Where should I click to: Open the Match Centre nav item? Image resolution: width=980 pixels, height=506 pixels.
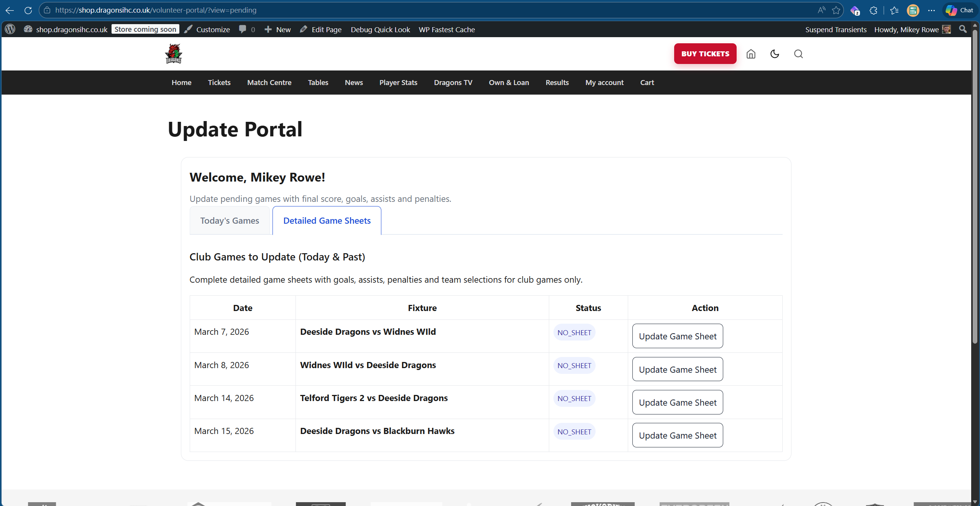tap(269, 82)
